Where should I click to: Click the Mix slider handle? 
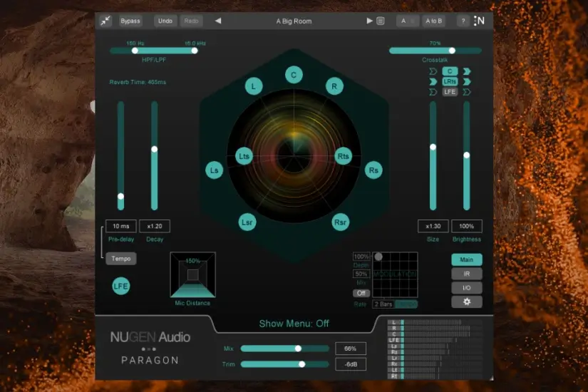pyautogui.click(x=298, y=349)
